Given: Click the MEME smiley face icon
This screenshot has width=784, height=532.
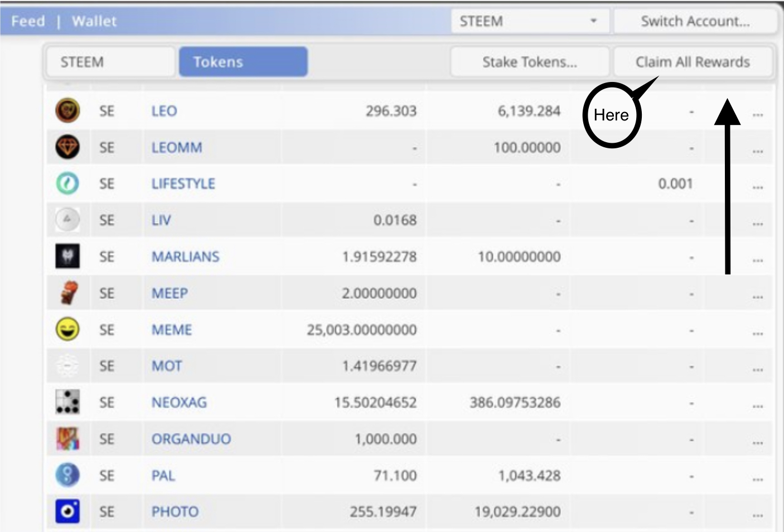Looking at the screenshot, I should click(67, 330).
